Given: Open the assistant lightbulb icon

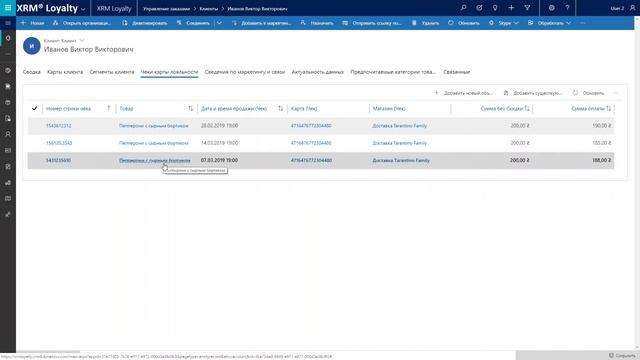Looking at the screenshot, I should click(495, 8).
